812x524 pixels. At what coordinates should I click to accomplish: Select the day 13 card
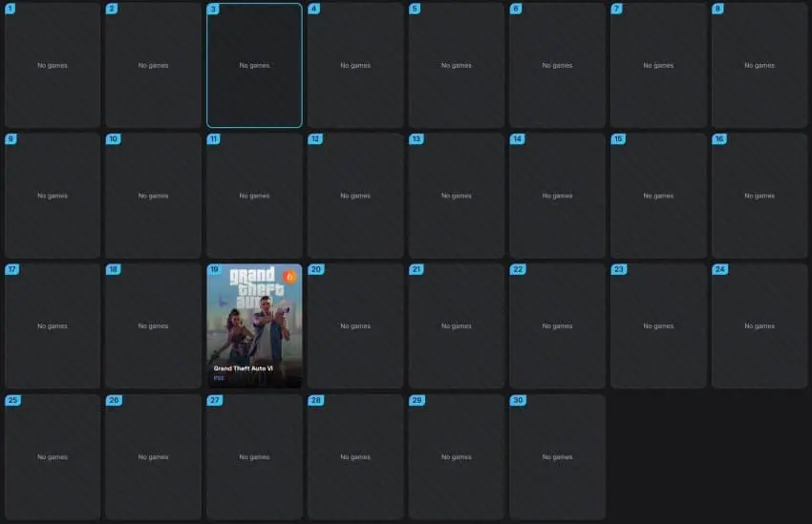(457, 196)
